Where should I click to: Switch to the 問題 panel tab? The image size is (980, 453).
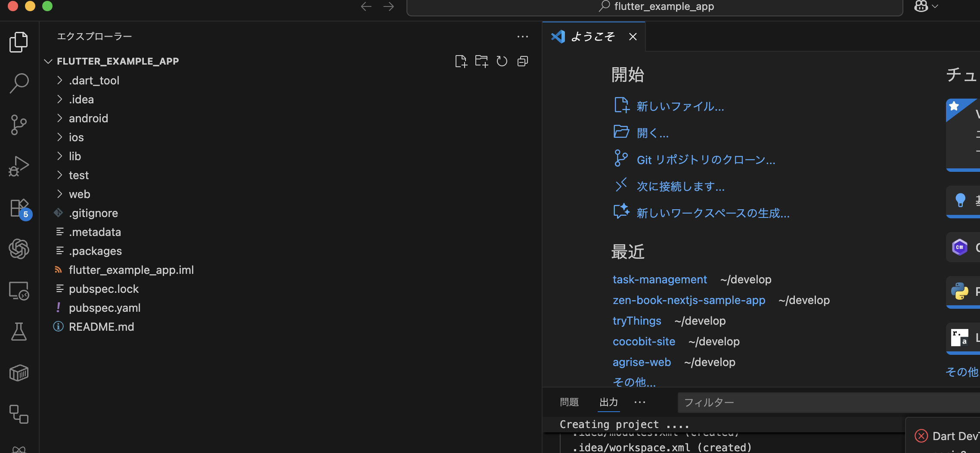[x=569, y=402]
